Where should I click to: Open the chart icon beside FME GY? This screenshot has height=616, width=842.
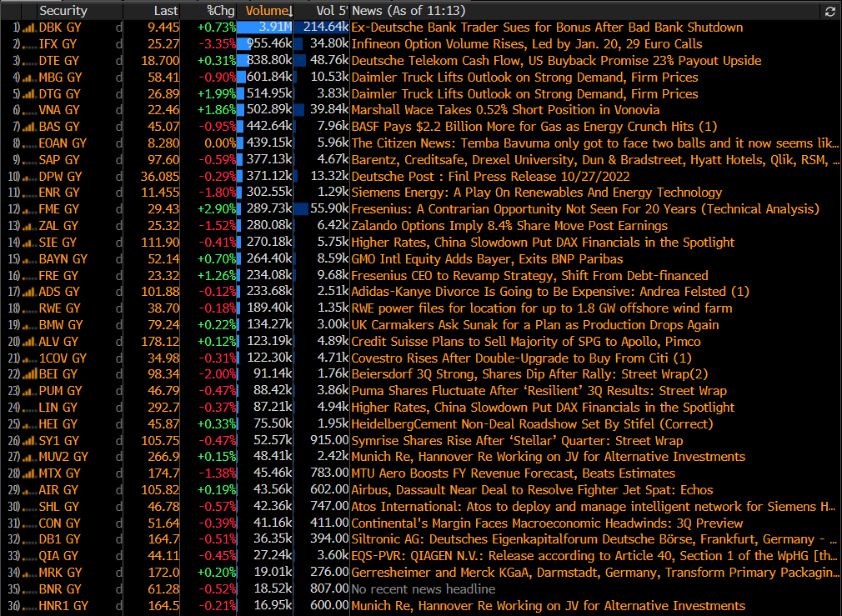click(29, 210)
